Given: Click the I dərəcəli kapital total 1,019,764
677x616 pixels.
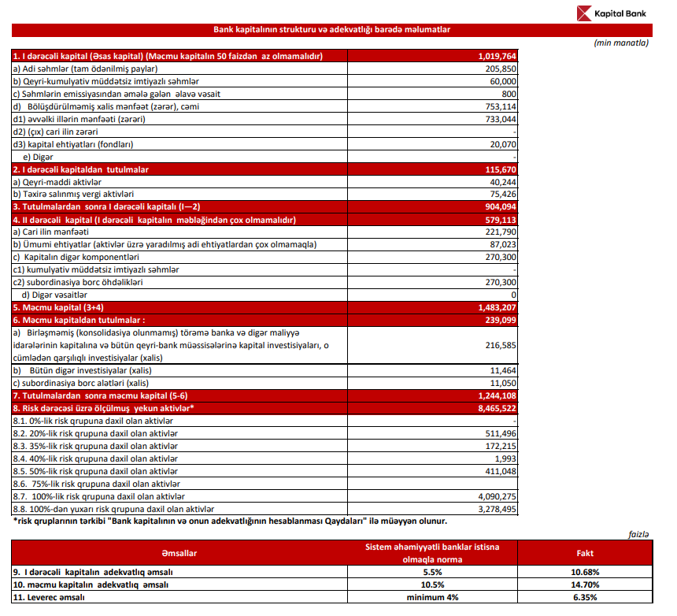Looking at the screenshot, I should coord(497,56).
